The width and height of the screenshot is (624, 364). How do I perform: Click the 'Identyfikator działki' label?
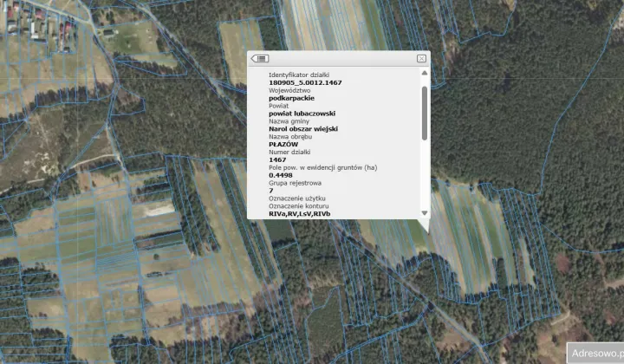299,75
